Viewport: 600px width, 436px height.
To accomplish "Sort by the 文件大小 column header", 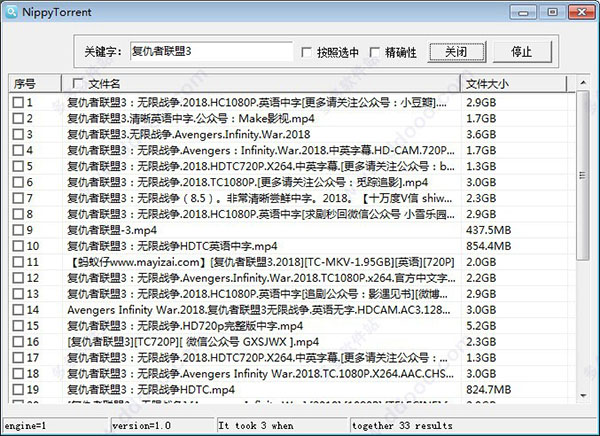I will 514,83.
